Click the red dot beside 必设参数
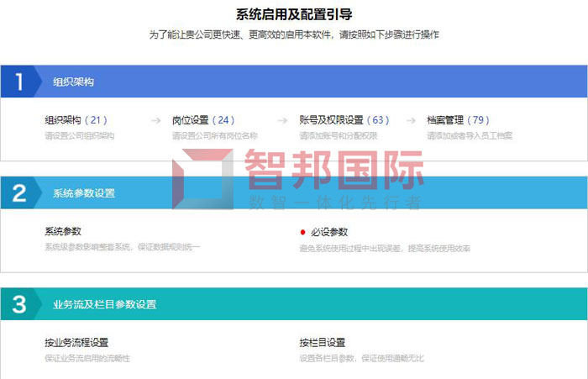 [303, 232]
